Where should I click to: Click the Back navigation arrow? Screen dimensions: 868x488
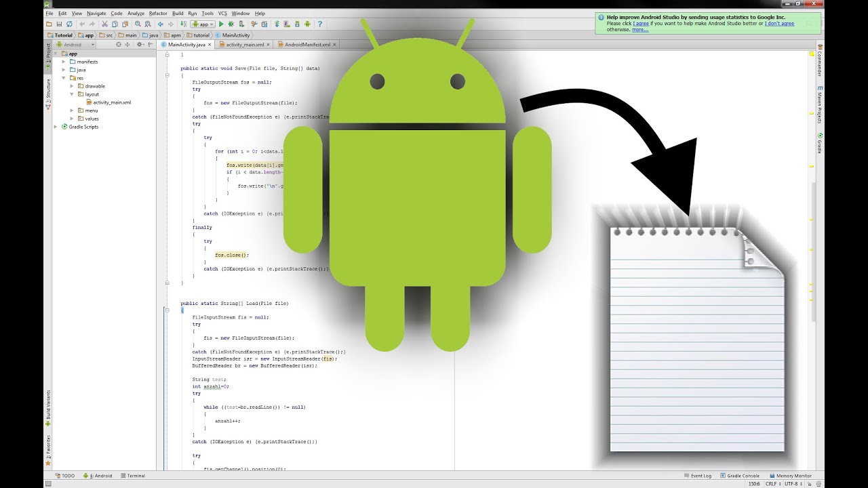[161, 24]
